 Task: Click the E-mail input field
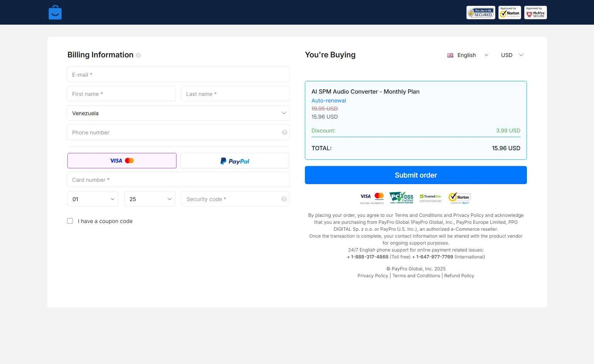tap(178, 74)
